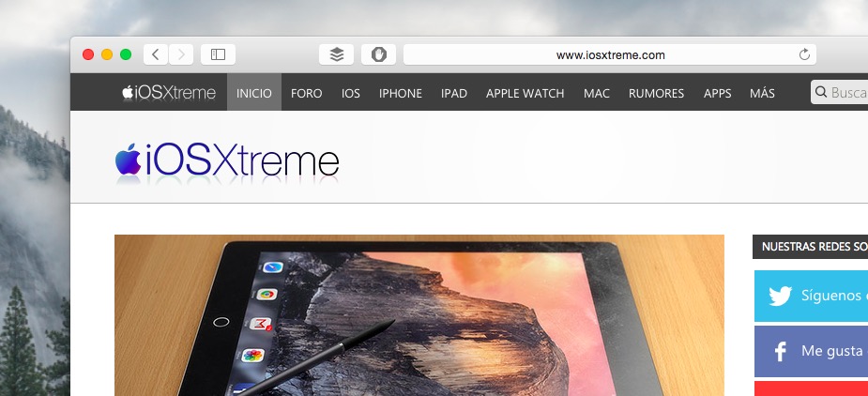Minimize Safari with the yellow button
The width and height of the screenshot is (868, 396).
pyautogui.click(x=107, y=54)
